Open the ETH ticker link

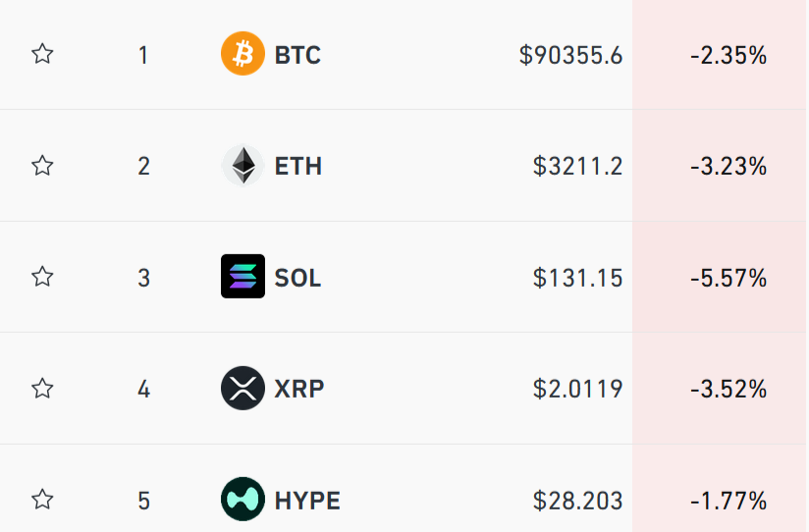point(297,166)
